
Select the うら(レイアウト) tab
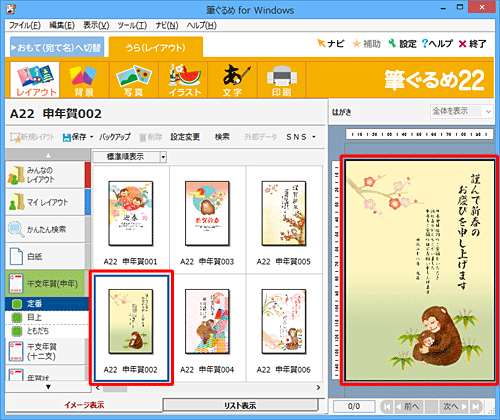156,48
